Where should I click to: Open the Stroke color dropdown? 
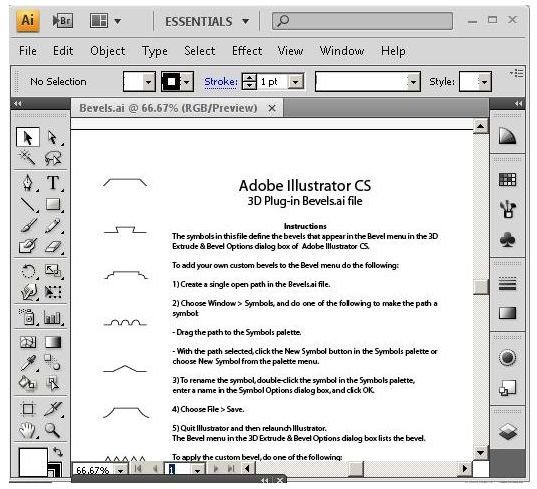tap(187, 82)
